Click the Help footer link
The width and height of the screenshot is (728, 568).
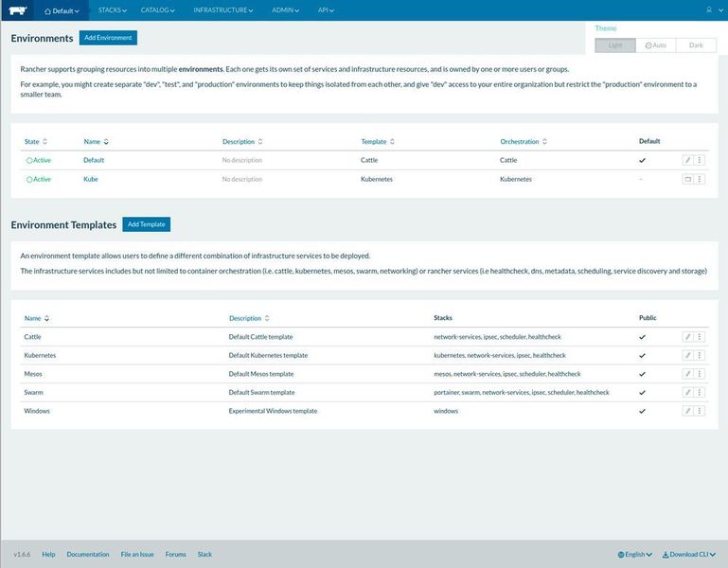[x=48, y=554]
